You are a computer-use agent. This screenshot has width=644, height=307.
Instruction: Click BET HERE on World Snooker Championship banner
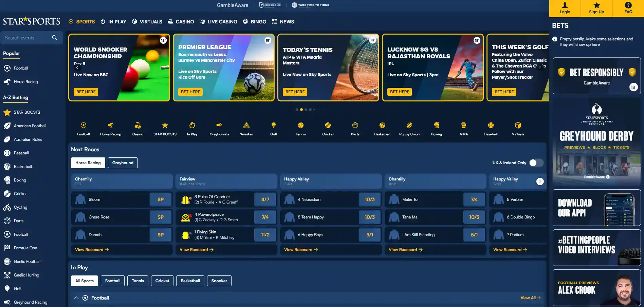point(86,92)
